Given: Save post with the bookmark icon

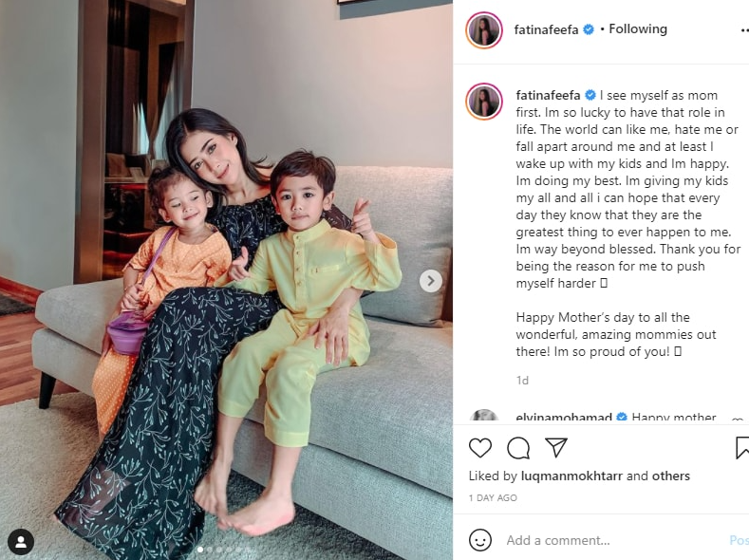Looking at the screenshot, I should [x=741, y=448].
